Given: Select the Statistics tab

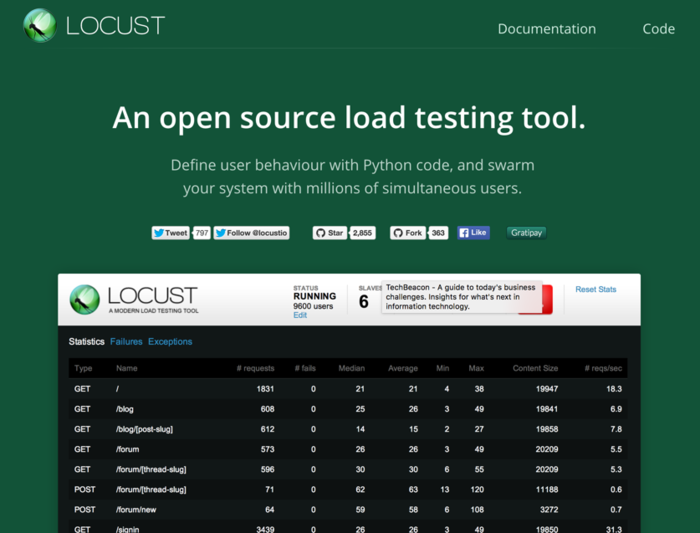Looking at the screenshot, I should (x=86, y=341).
